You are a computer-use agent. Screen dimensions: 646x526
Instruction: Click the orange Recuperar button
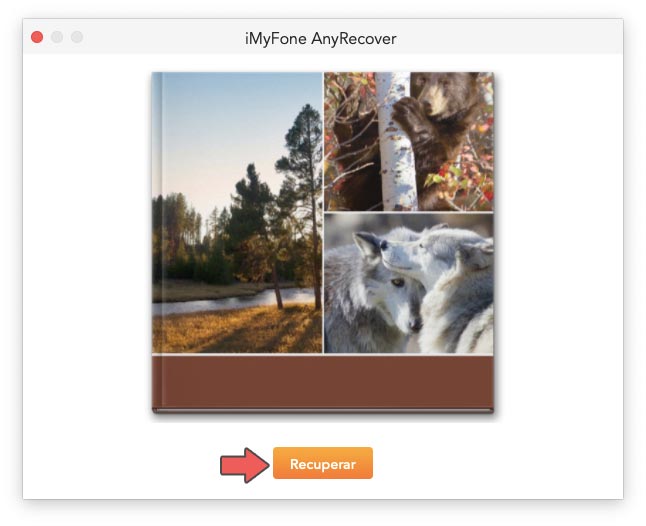point(323,463)
